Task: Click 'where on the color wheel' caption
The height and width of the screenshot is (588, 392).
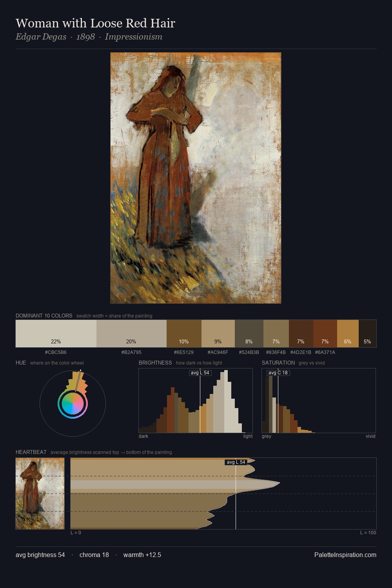Action: 57,363
